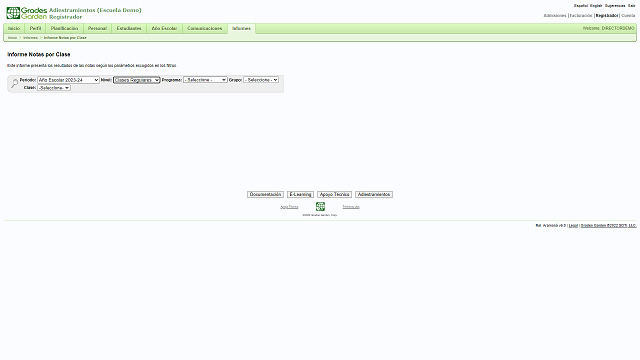The width and height of the screenshot is (640, 360).
Task: Click the Grades Garden logo in the header
Action: point(27,13)
